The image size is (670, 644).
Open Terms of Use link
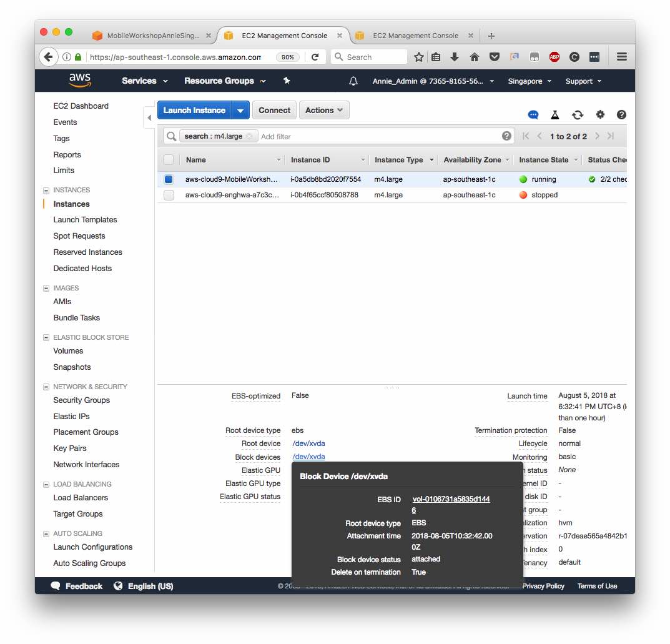(597, 586)
